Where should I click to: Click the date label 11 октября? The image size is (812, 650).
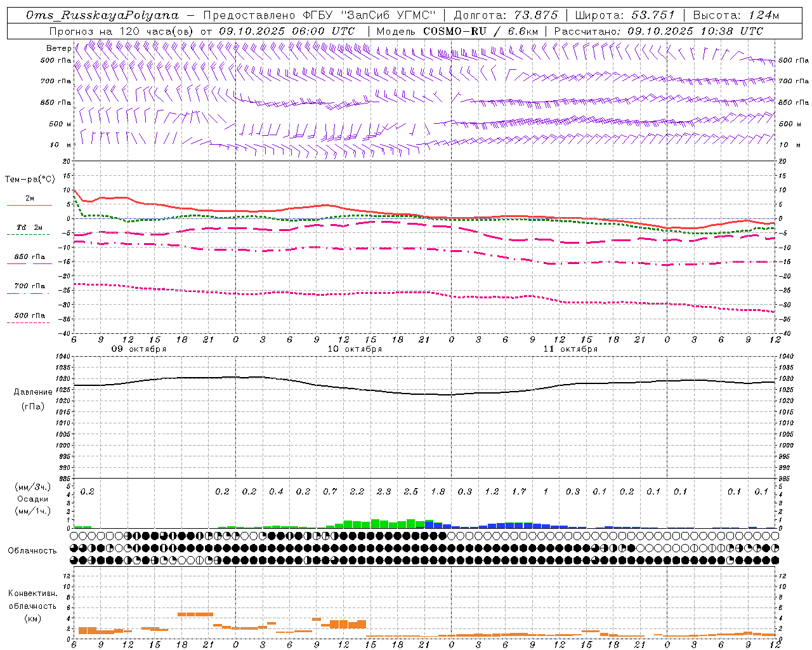570,349
